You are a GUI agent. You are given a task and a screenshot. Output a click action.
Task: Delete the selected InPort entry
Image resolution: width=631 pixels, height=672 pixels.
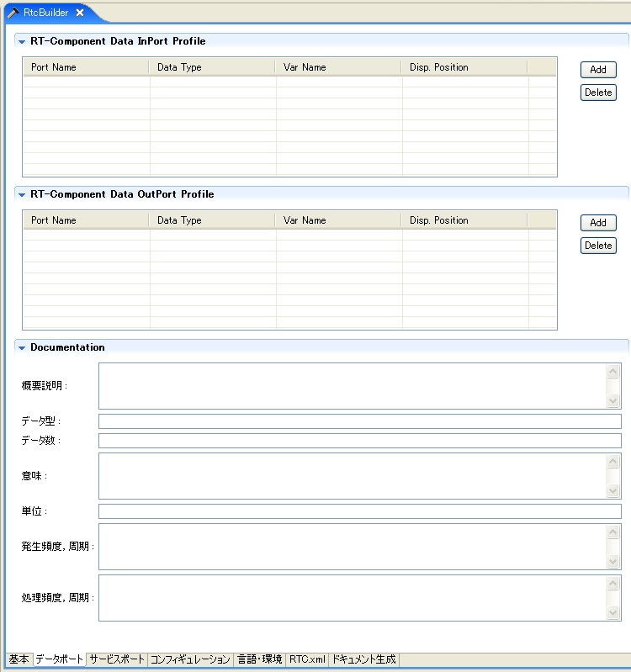pos(598,93)
